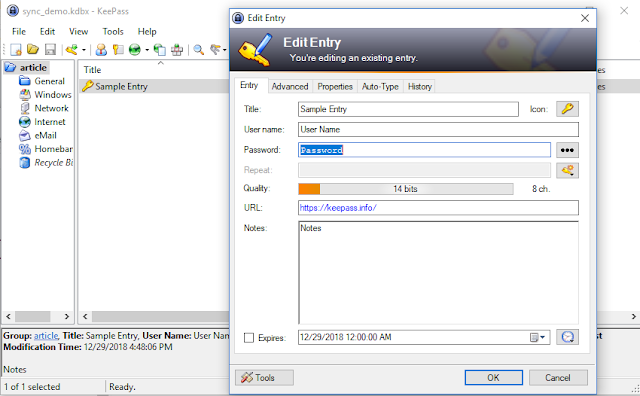
Task: Close the Edit Entry dialog window
Action: pyautogui.click(x=585, y=18)
